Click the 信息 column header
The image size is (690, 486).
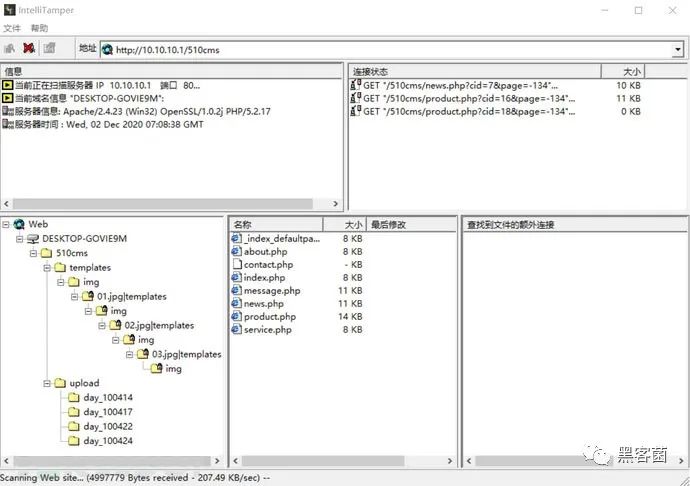pyautogui.click(x=171, y=71)
